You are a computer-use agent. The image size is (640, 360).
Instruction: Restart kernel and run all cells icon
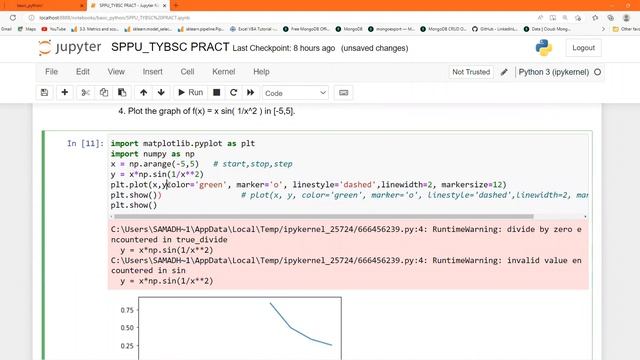[x=251, y=93]
